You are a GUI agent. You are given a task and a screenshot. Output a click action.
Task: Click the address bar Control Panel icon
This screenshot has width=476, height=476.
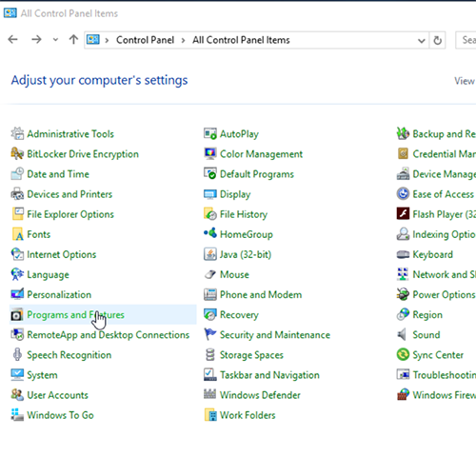click(x=93, y=40)
